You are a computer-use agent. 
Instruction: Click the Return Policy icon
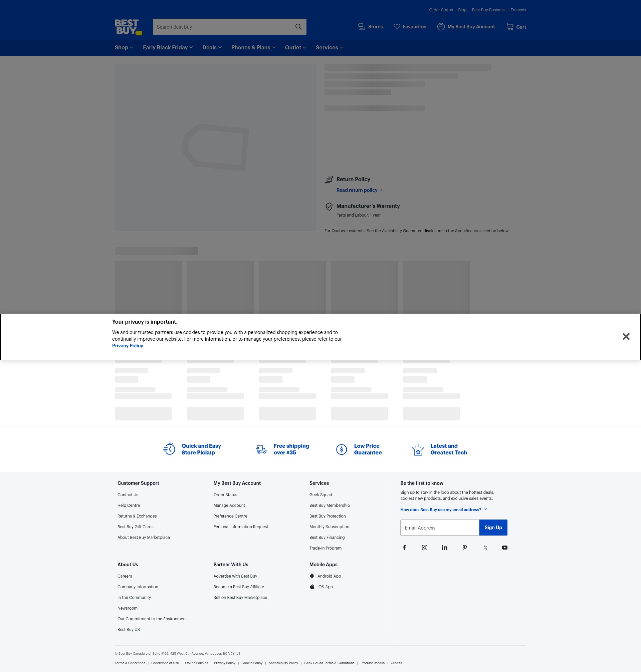329,180
